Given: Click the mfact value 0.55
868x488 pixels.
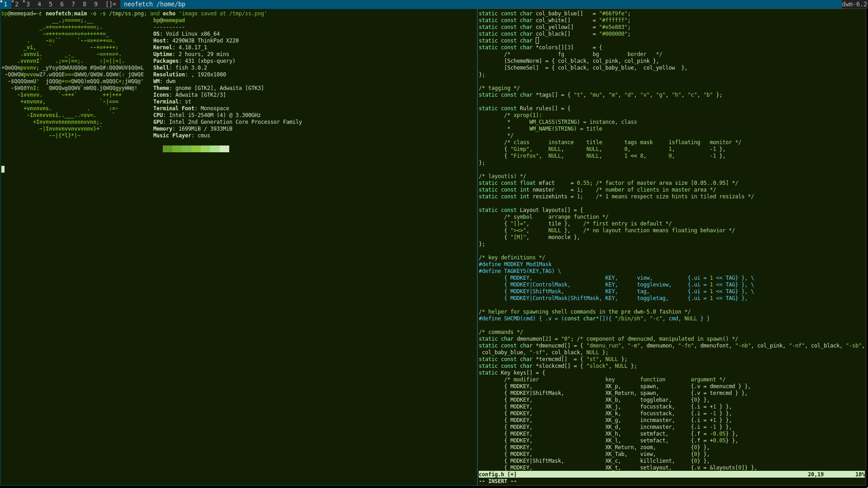Looking at the screenshot, I should (x=583, y=183).
